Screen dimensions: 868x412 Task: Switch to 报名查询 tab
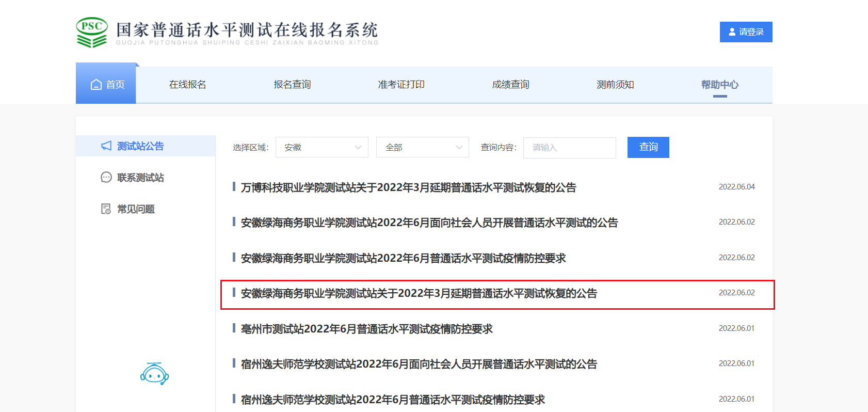[x=292, y=85]
